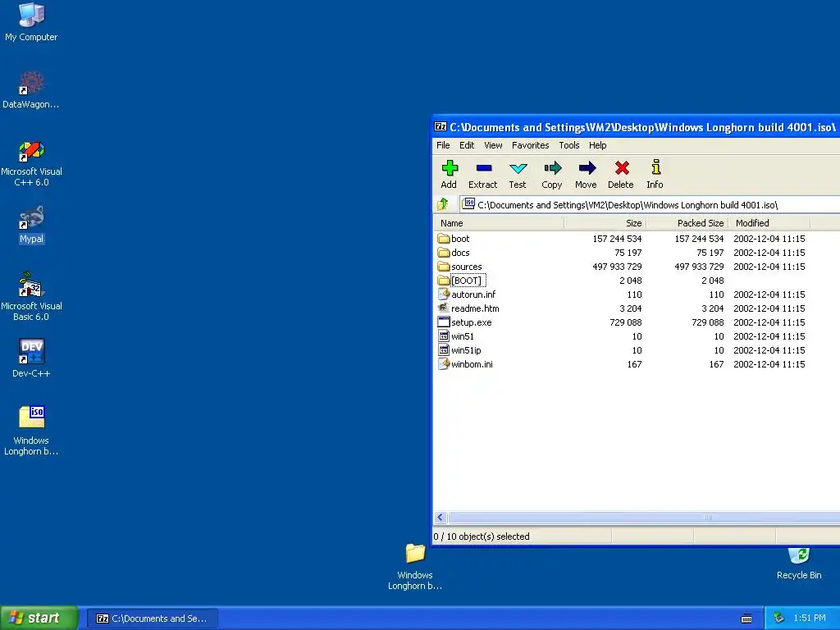Click the docs packed size 75 197
This screenshot has height=630, width=840.
710,253
